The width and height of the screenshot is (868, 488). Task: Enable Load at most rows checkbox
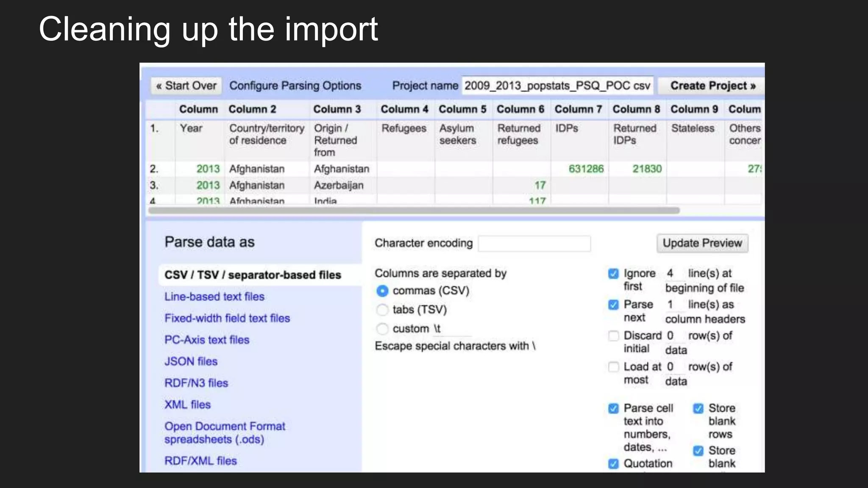(x=613, y=367)
